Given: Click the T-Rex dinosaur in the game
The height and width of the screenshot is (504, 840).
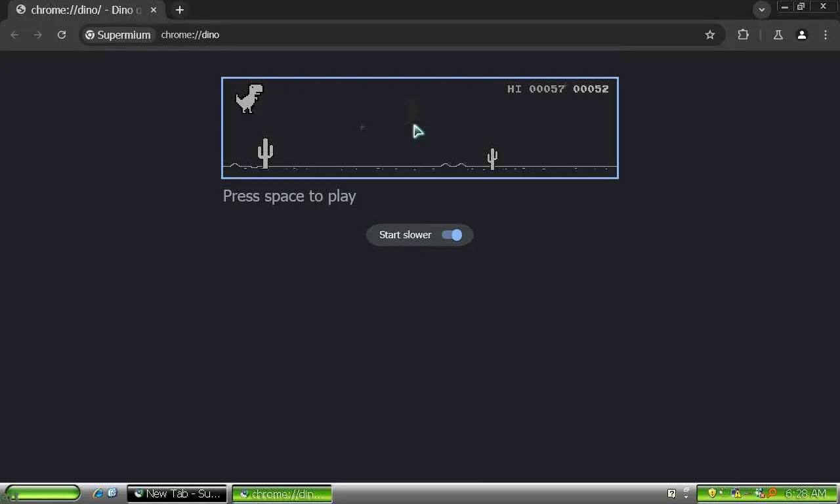Looking at the screenshot, I should (249, 98).
